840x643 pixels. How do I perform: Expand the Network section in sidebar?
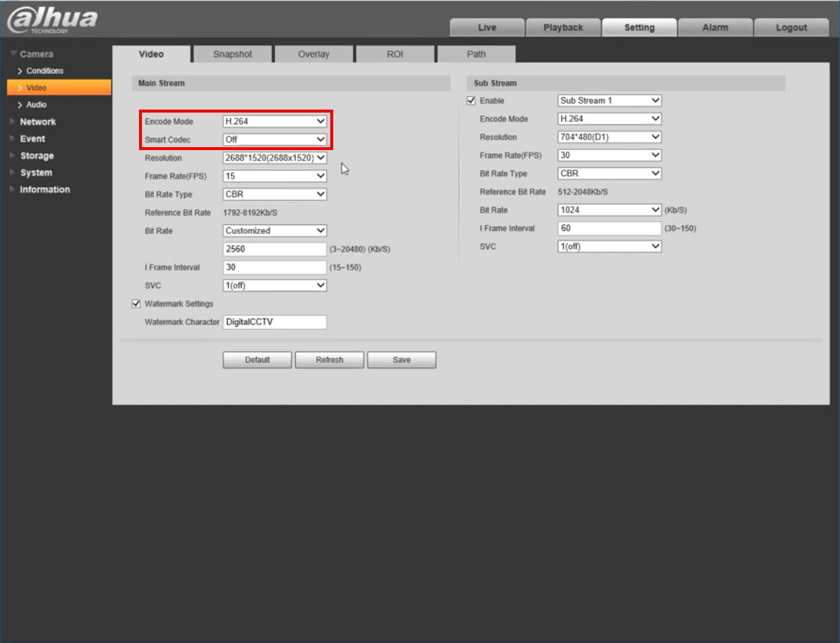coord(36,121)
